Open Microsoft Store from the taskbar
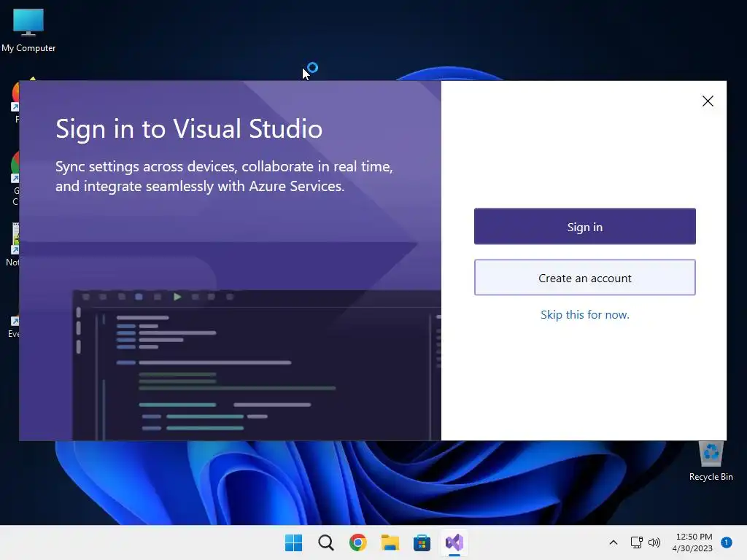The height and width of the screenshot is (560, 747). 422,542
